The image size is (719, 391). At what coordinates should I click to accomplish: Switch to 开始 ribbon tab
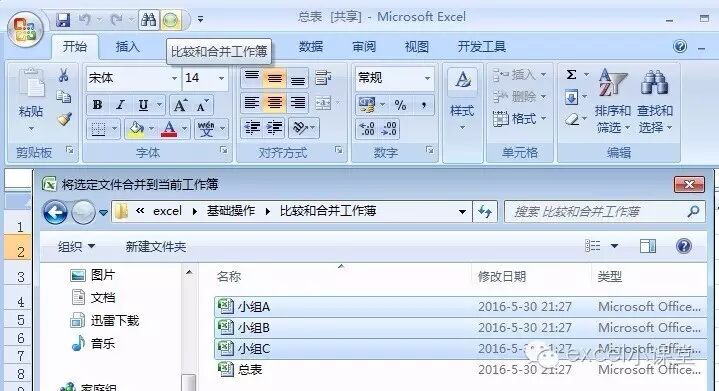point(75,46)
